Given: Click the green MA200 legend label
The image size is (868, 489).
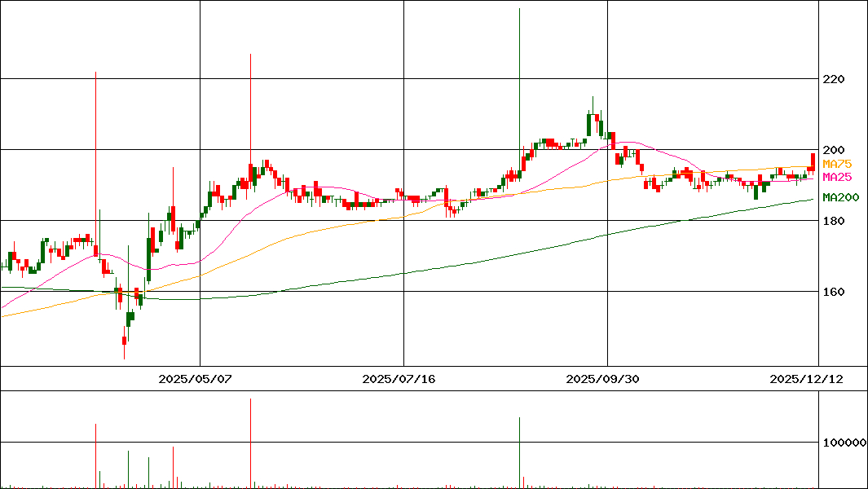Looking at the screenshot, I should [x=839, y=197].
